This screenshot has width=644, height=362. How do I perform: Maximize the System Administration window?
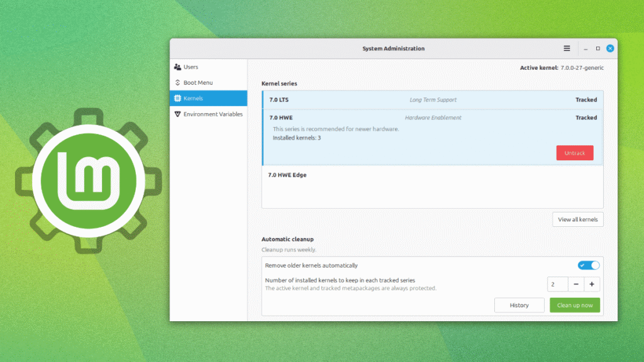tap(598, 48)
